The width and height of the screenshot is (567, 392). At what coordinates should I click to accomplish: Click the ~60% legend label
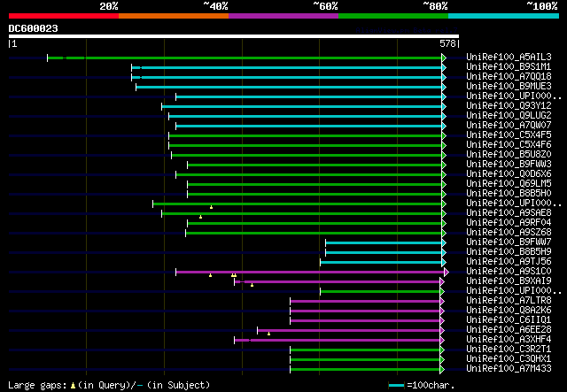pos(325,6)
